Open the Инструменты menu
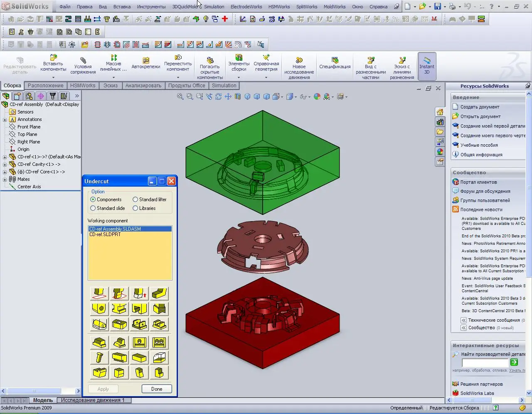The image size is (532, 414). click(151, 7)
